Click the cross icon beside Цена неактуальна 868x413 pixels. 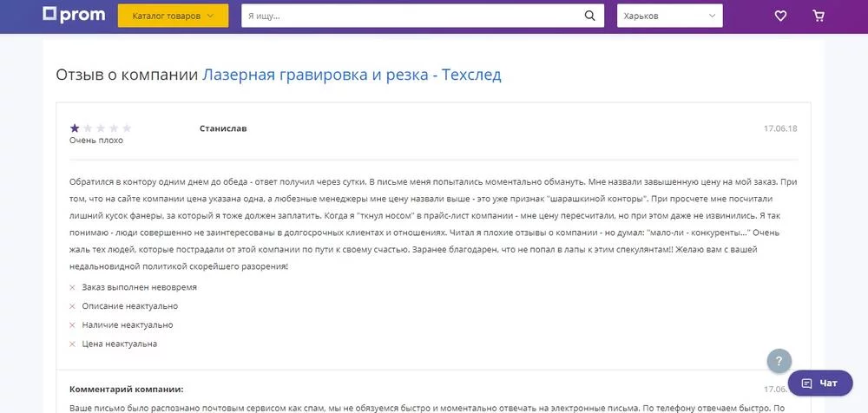click(x=72, y=344)
